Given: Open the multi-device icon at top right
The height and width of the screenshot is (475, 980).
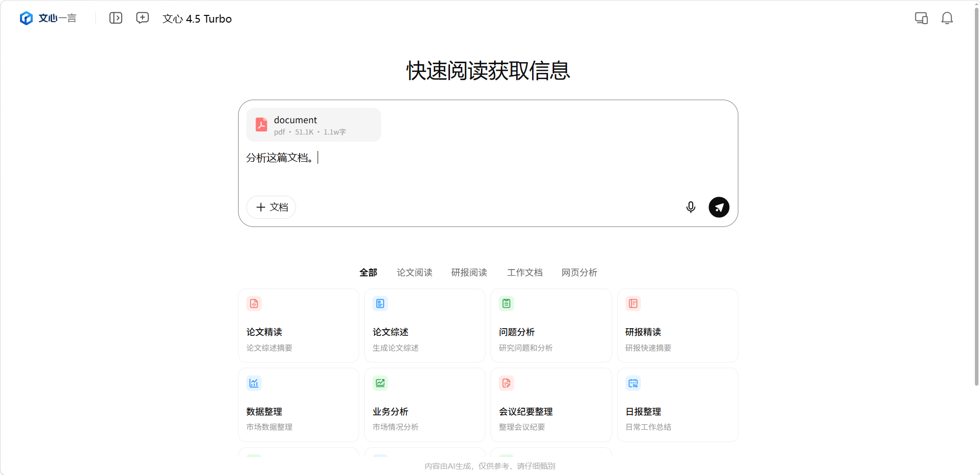Looking at the screenshot, I should click(922, 18).
